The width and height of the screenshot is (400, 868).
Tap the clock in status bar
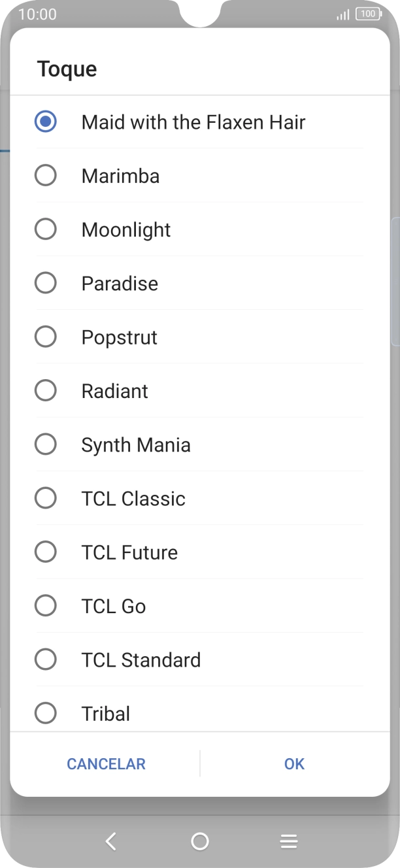[37, 14]
